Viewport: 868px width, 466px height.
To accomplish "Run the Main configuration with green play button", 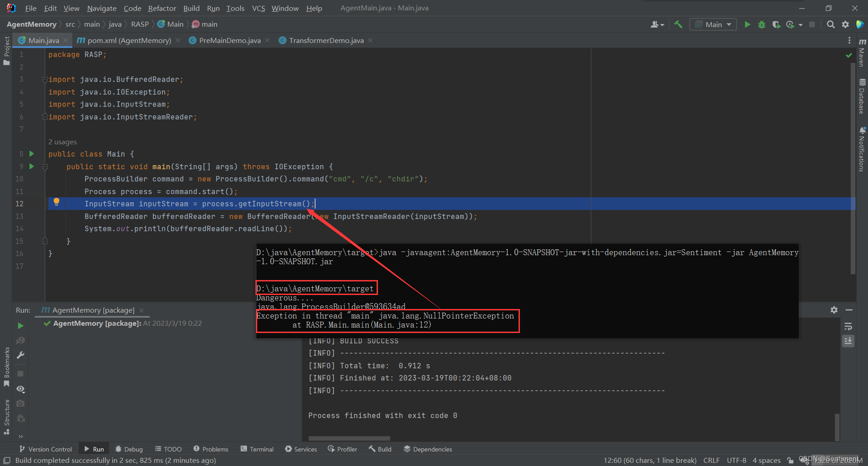I will coord(747,24).
